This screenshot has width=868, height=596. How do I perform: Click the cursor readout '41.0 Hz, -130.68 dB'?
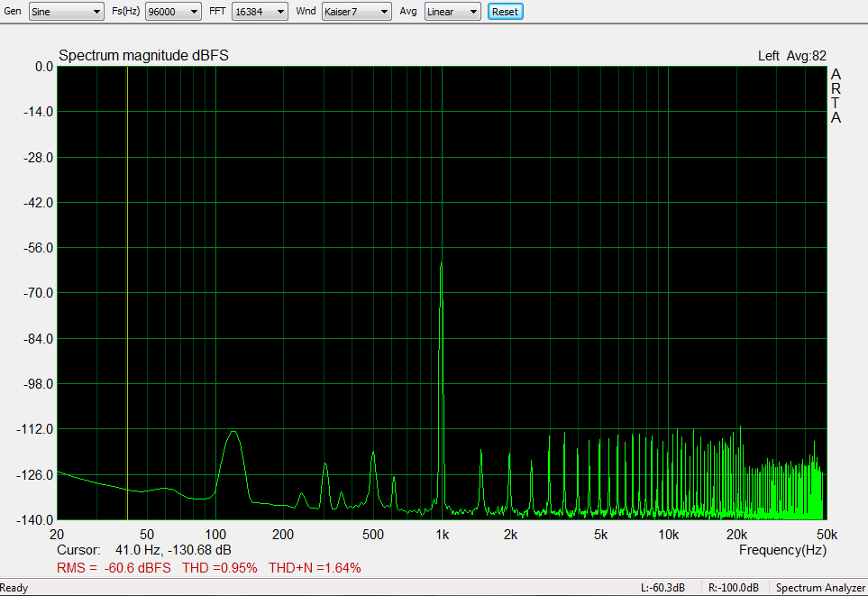pos(173,550)
